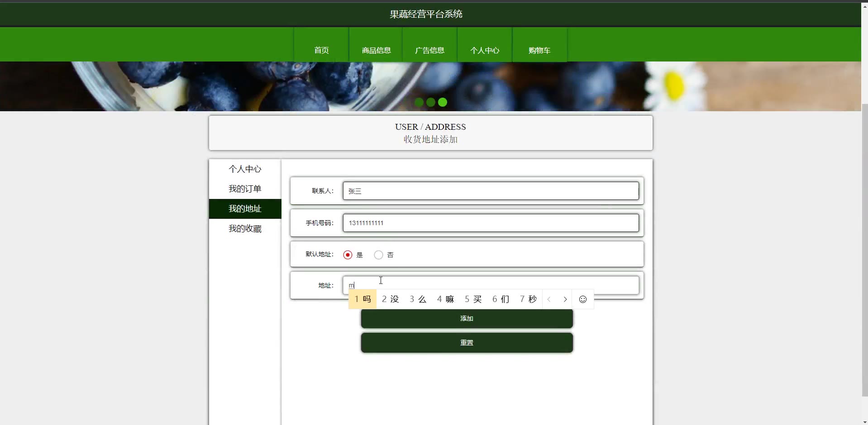Screen dimensions: 868x425
Task: Go to previous IME candidate page
Action: [549, 299]
